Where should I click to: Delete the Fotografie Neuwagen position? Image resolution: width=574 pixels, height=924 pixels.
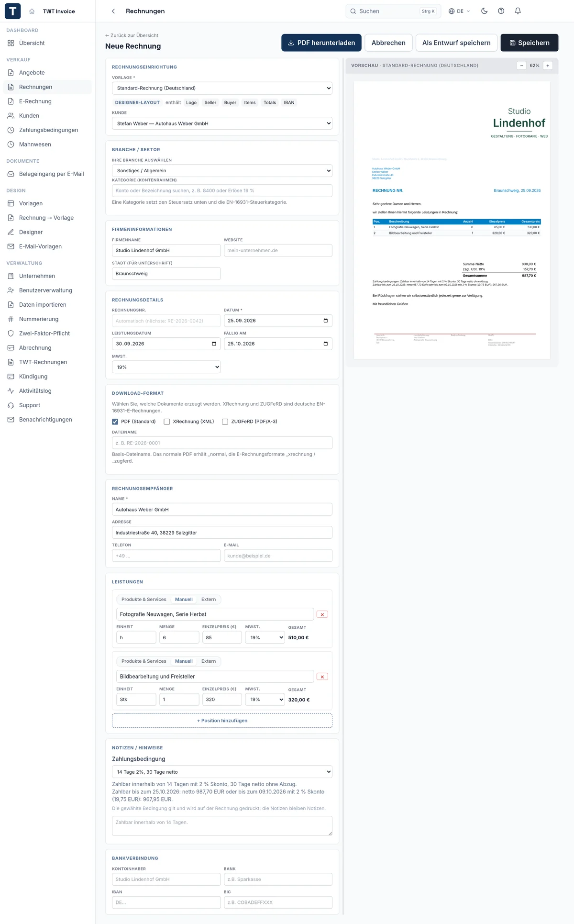tap(322, 614)
